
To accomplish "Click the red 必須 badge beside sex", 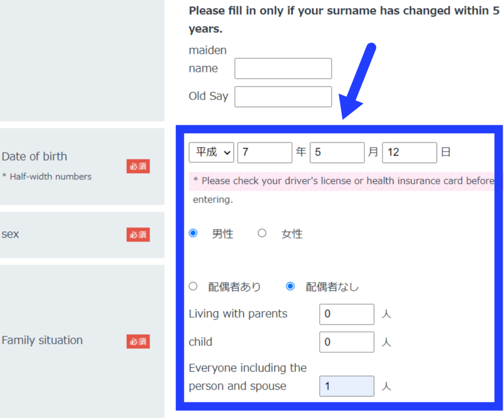I will [x=138, y=235].
